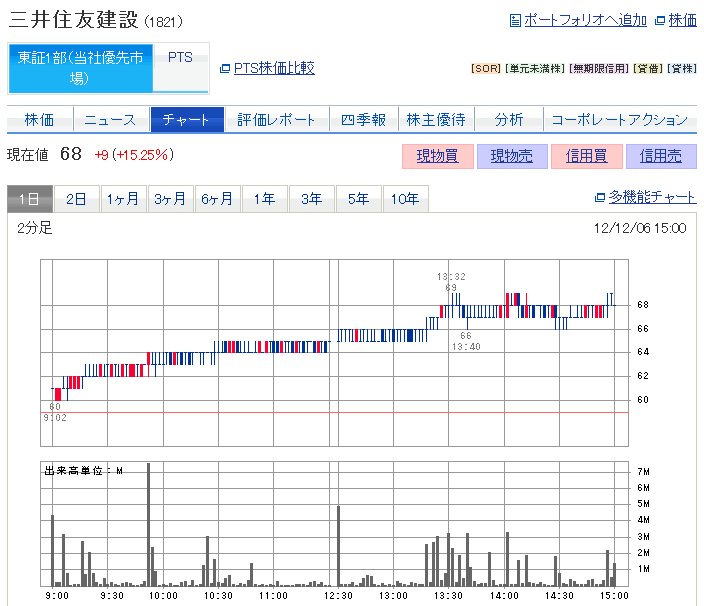The height and width of the screenshot is (606, 704).
Task: Select the 2日 chart period
Action: coord(76,199)
